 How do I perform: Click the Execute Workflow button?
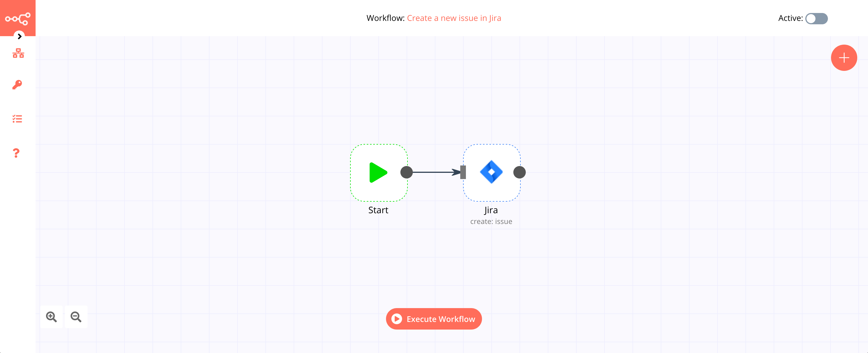433,319
